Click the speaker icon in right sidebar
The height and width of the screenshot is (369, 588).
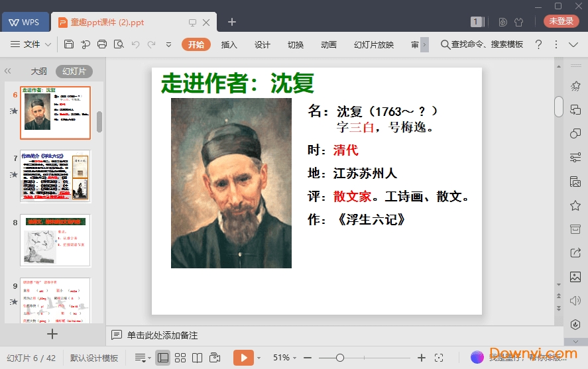pos(575,300)
